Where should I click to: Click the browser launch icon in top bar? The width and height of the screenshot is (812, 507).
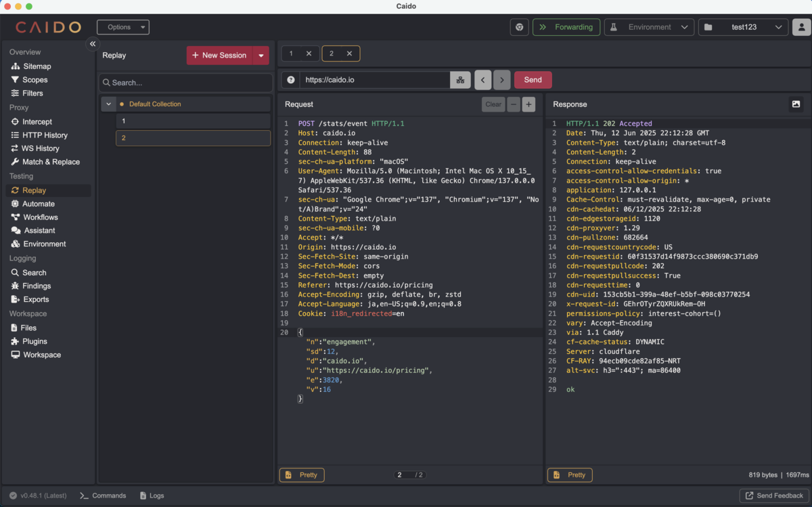pos(520,27)
